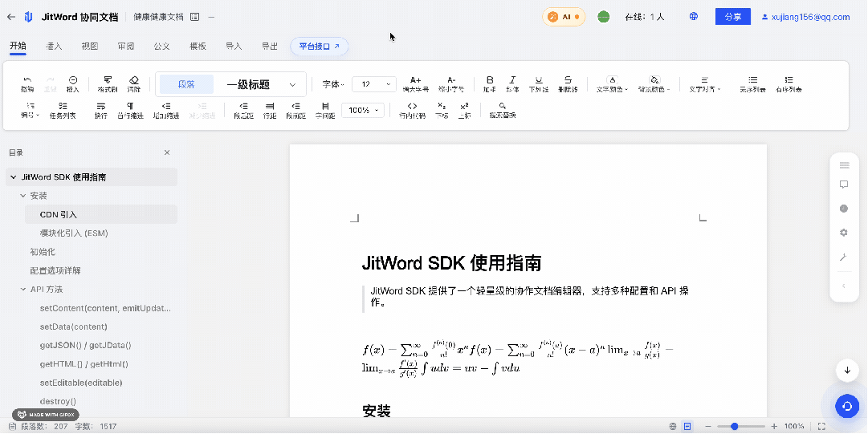Open the xujiang156@qq.com account menu
This screenshot has height=434, width=868.
point(805,17)
